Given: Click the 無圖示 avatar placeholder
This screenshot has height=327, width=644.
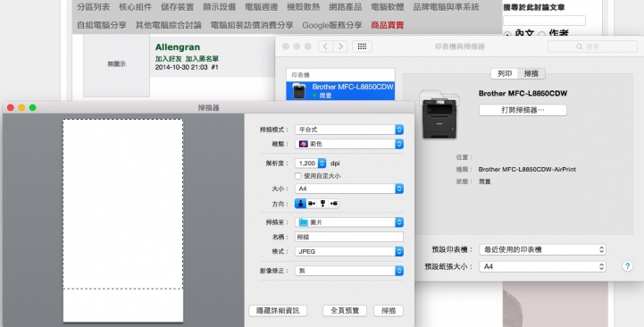Looking at the screenshot, I should pyautogui.click(x=117, y=64).
